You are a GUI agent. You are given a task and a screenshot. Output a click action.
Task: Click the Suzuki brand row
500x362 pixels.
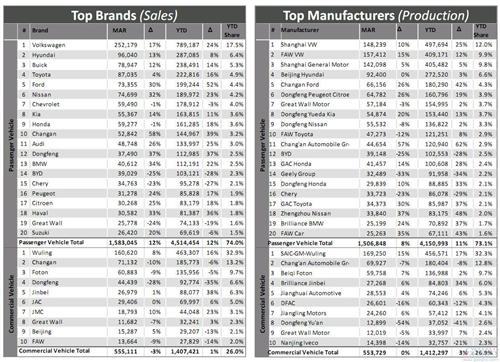(131, 233)
